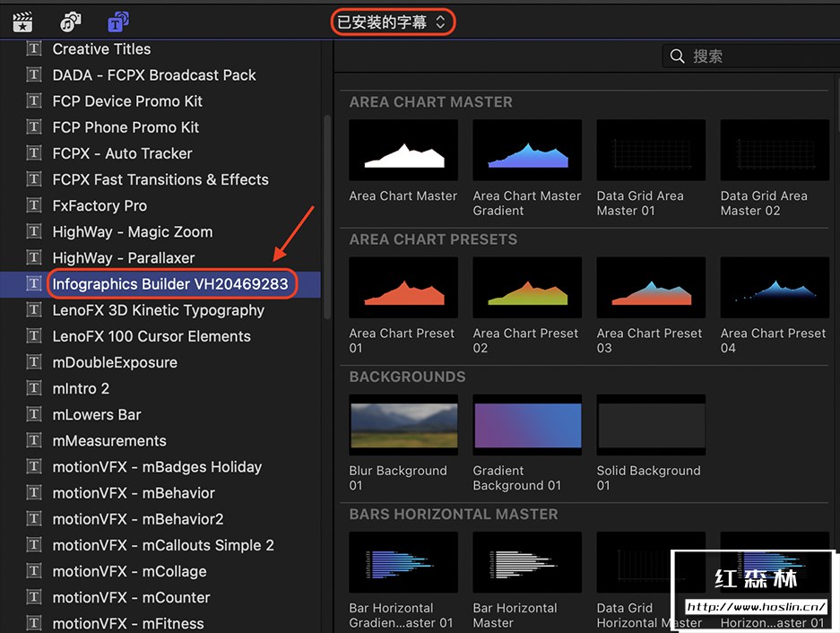This screenshot has width=840, height=633.
Task: Select the Titles and Generators sidebar icon
Action: [117, 22]
